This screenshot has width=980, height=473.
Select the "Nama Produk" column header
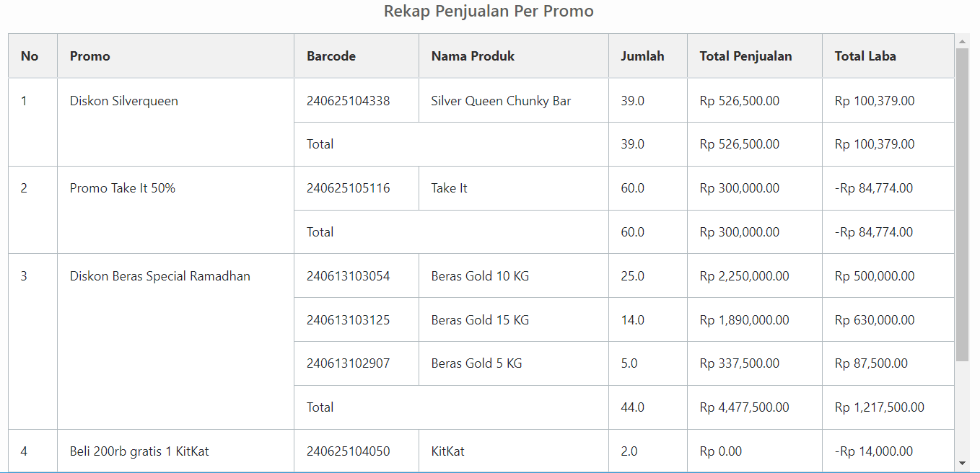473,56
